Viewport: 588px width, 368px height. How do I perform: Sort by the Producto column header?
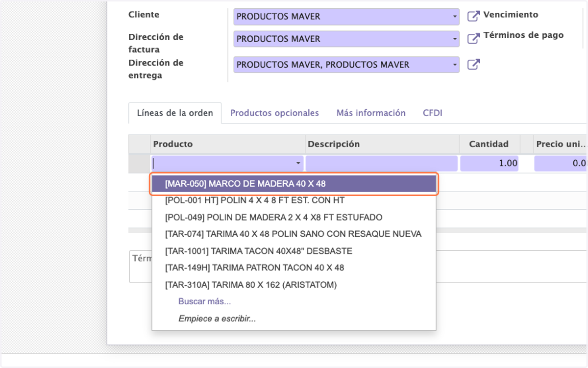click(x=228, y=144)
